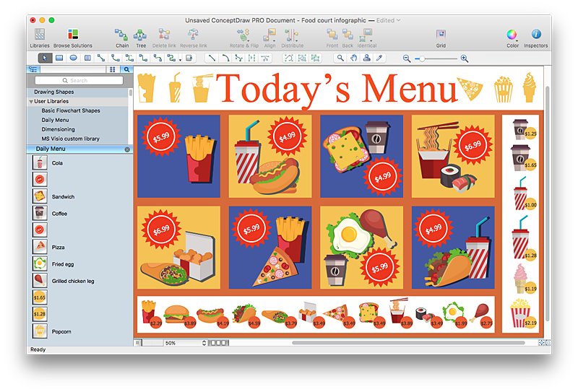Image resolution: width=578 pixels, height=392 pixels.
Task: Pick the Fried egg shape
Action: pos(40,263)
